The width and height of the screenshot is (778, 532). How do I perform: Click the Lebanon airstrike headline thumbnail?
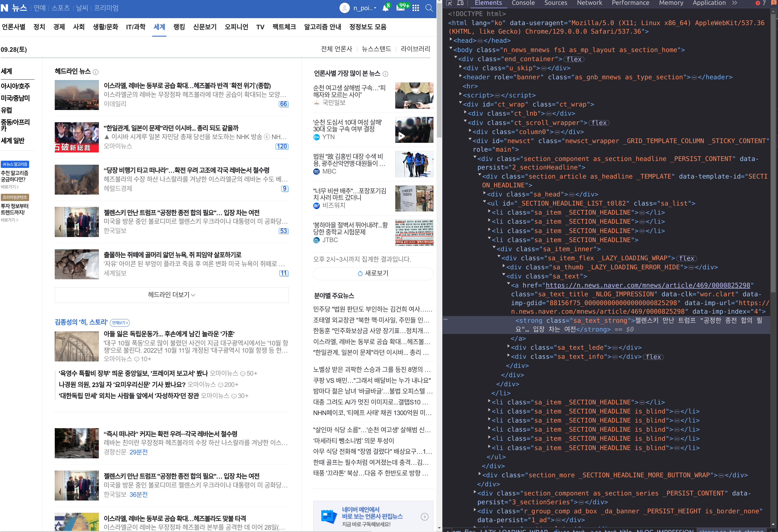[77, 95]
